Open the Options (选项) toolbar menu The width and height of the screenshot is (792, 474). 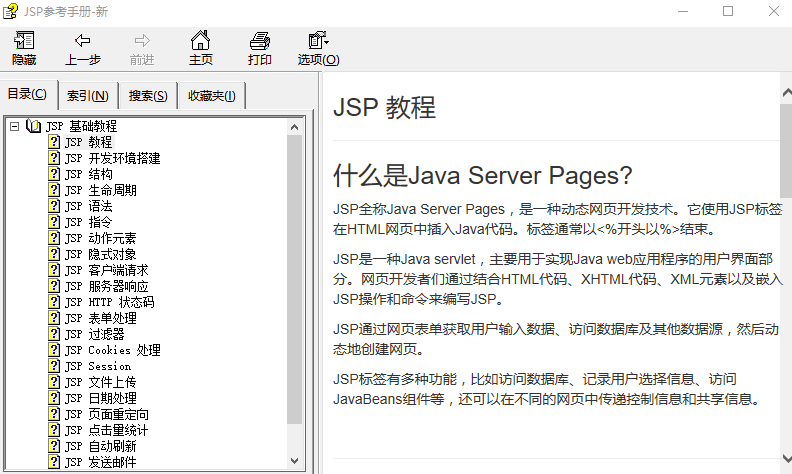pos(318,41)
